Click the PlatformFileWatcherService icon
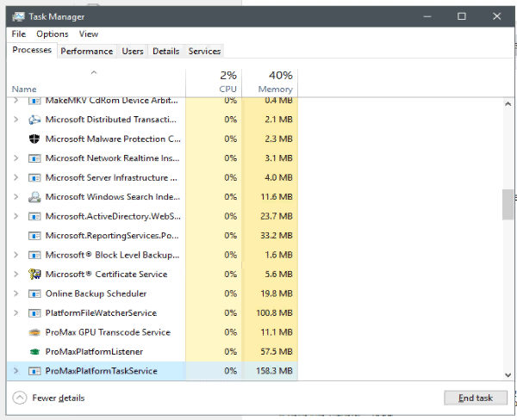Screen dimensions: 517x420 [34, 313]
